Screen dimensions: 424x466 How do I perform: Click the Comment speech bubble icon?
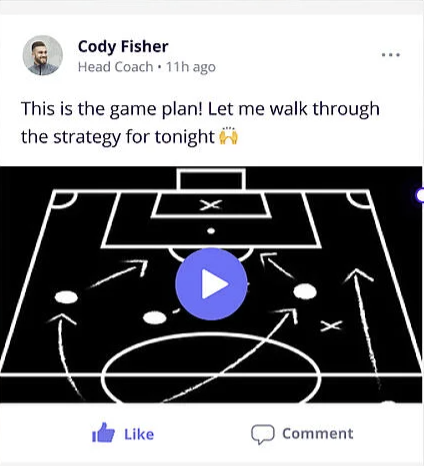pyautogui.click(x=263, y=434)
